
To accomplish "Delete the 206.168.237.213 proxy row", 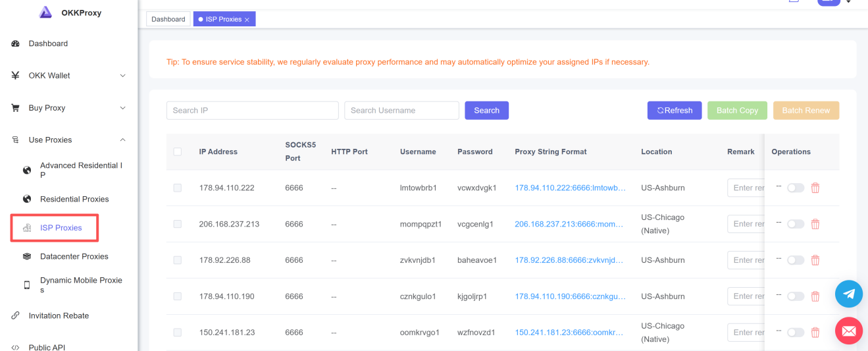I will 815,224.
